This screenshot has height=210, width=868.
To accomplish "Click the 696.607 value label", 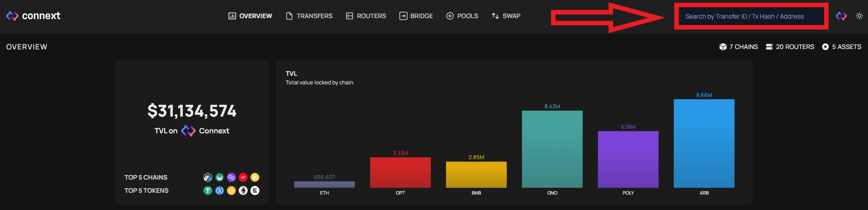I will point(325,177).
